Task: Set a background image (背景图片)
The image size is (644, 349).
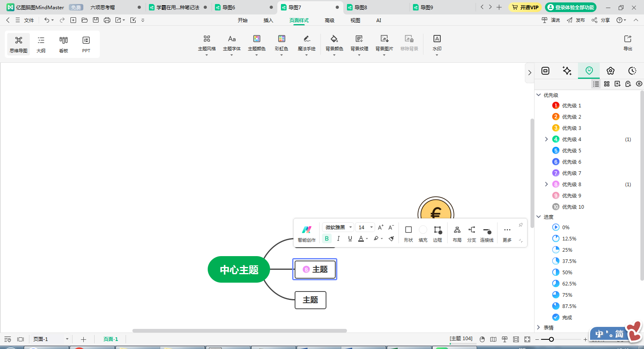Action: tap(384, 43)
